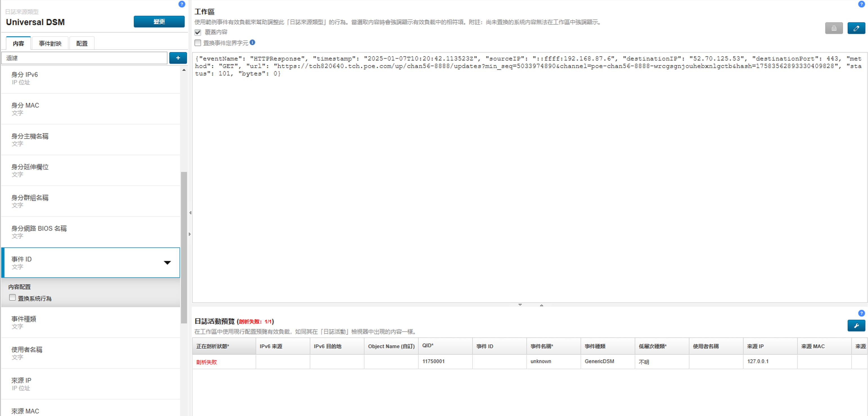
Task: Click the plus button to add property
Action: coord(178,58)
